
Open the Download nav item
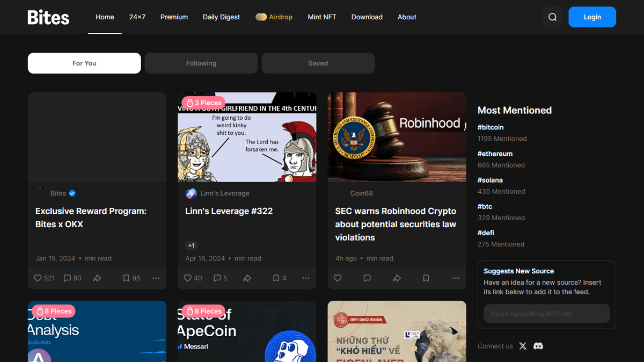tap(367, 17)
